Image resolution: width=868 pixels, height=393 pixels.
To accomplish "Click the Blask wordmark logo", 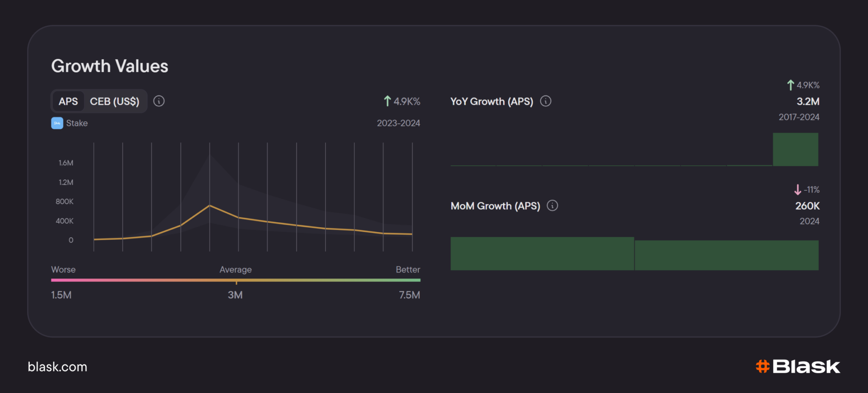I will tap(806, 366).
